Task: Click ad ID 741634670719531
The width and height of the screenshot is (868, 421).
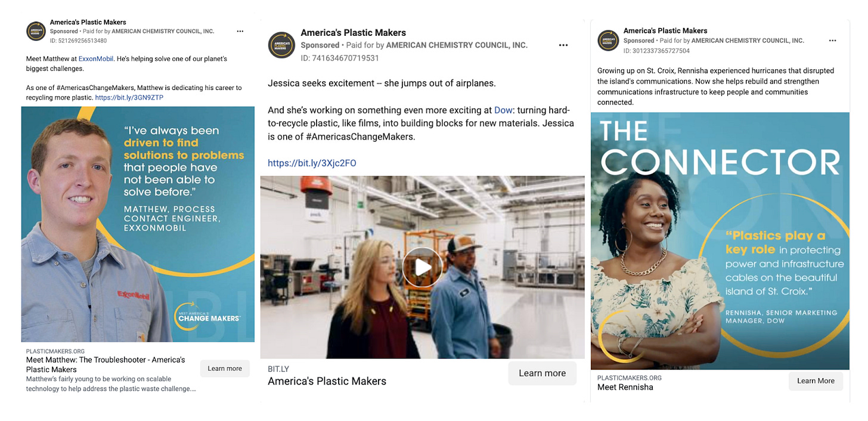Action: 340,58
